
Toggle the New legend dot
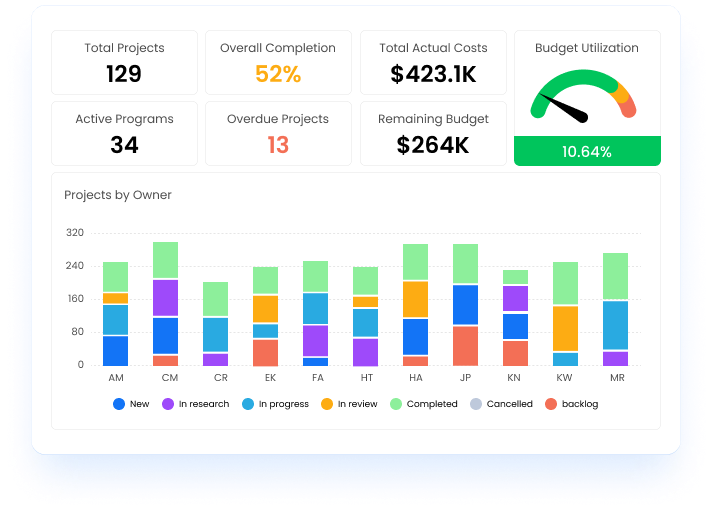(119, 404)
